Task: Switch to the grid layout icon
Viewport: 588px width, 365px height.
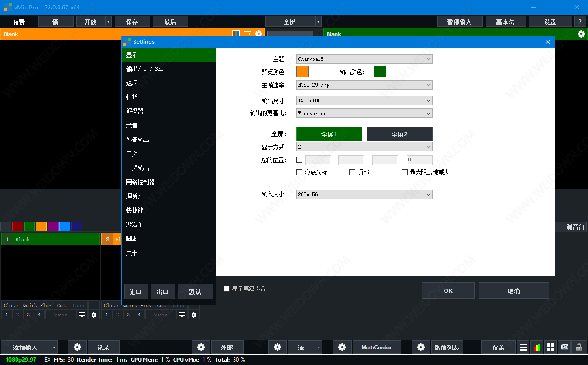Action: pyautogui.click(x=551, y=348)
